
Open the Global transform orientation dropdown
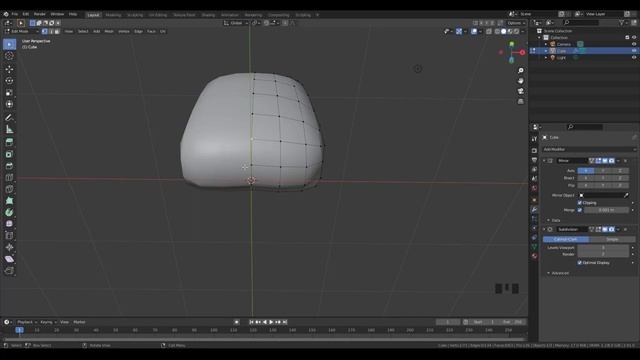[x=236, y=23]
